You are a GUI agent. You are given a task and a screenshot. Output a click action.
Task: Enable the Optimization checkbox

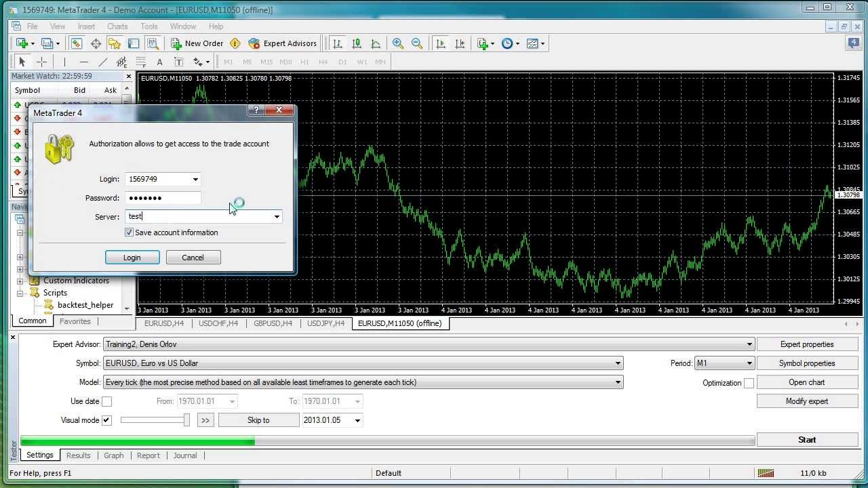(749, 383)
